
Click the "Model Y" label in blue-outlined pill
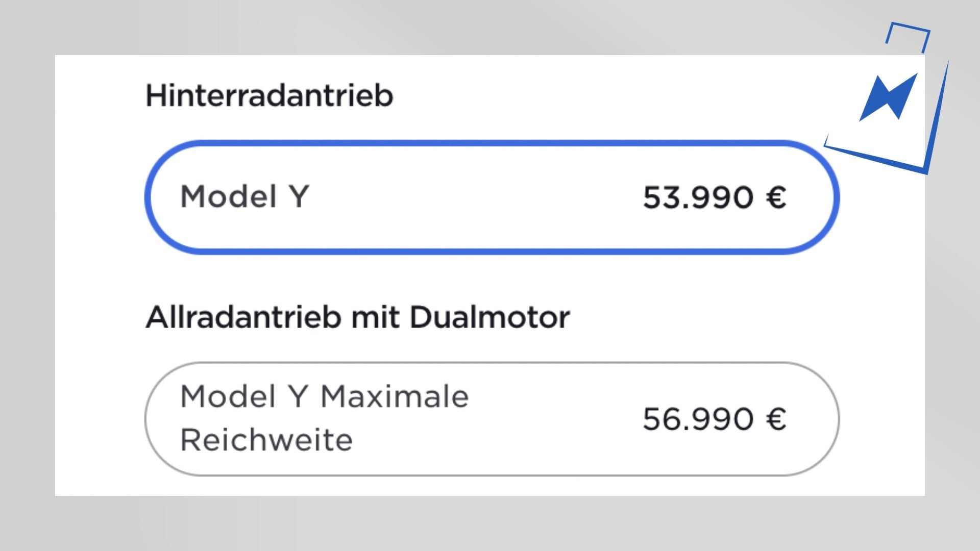pyautogui.click(x=244, y=196)
